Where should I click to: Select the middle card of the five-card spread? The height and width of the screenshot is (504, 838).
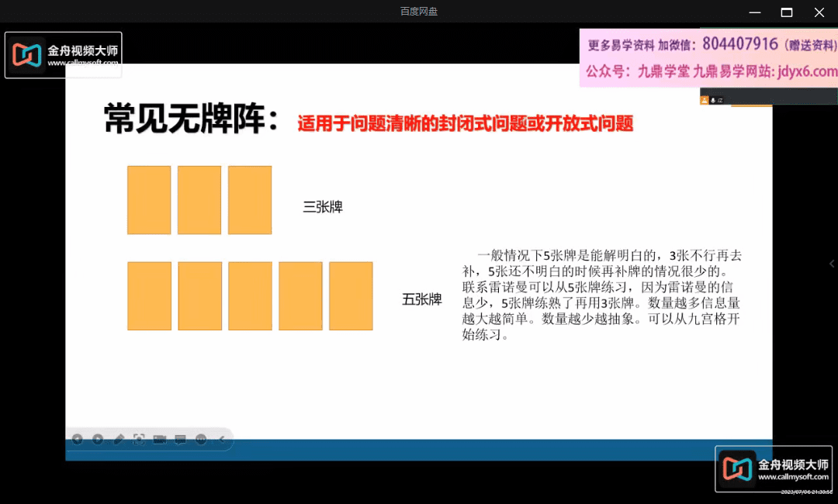(250, 296)
